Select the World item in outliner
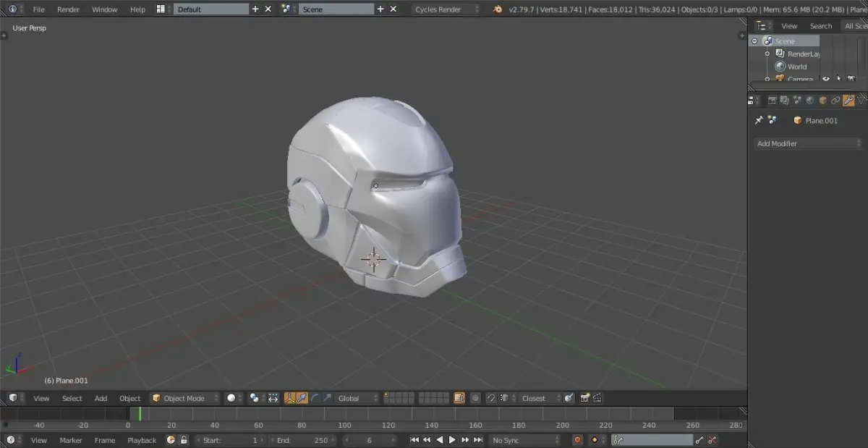The height and width of the screenshot is (448, 868). tap(797, 67)
